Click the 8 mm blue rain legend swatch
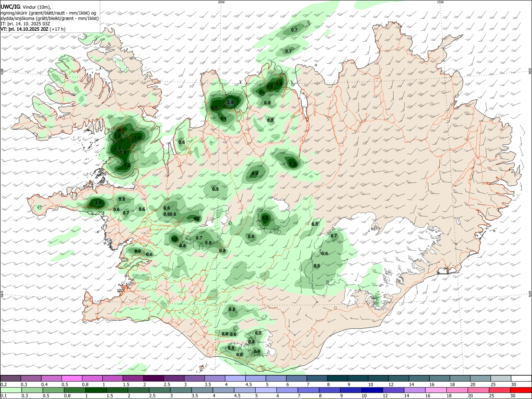 tap(329, 390)
